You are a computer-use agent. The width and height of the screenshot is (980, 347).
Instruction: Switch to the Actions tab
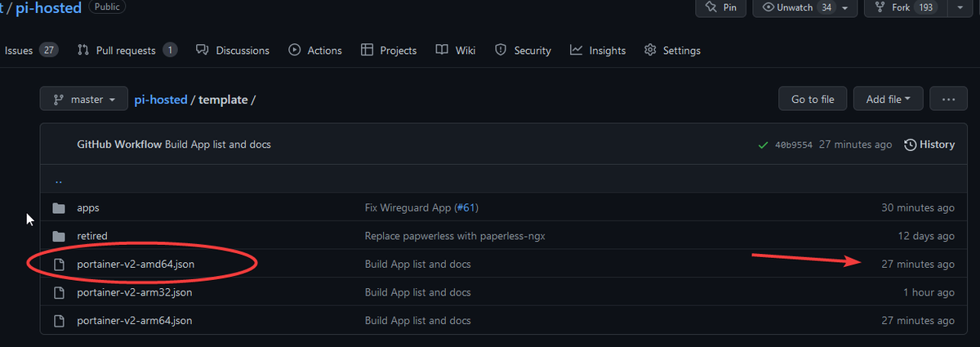pyautogui.click(x=315, y=51)
